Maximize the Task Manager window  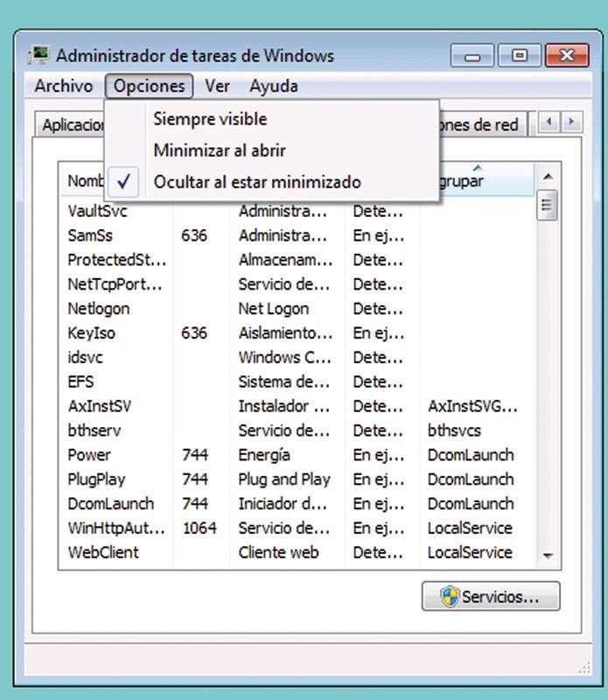520,56
